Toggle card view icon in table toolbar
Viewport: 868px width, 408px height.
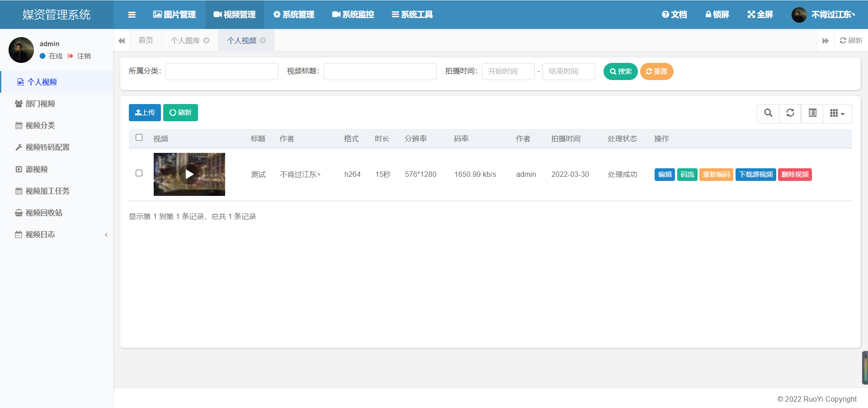pos(812,113)
